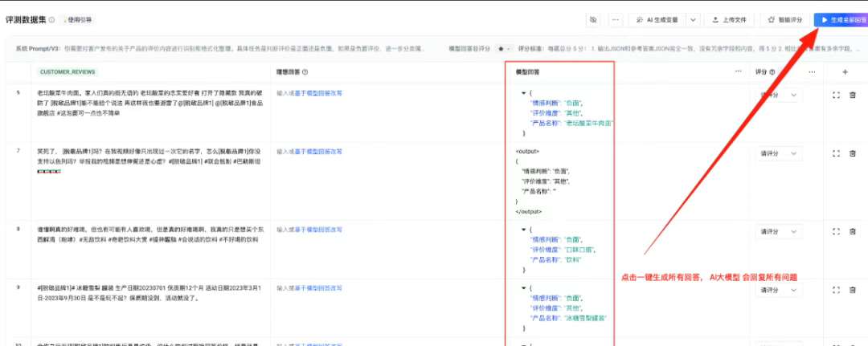The height and width of the screenshot is (346, 868).
Task: Expand row 6 to fullscreen view
Action: pyautogui.click(x=836, y=96)
